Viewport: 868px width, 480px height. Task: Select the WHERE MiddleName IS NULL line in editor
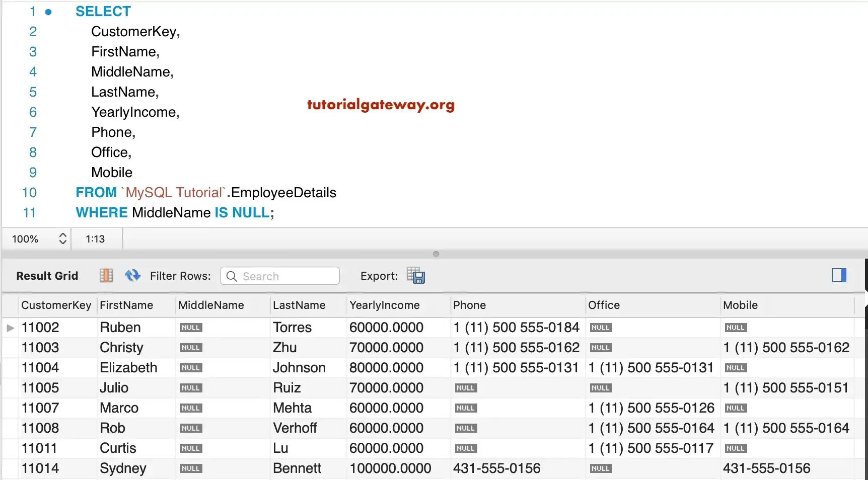coord(174,212)
